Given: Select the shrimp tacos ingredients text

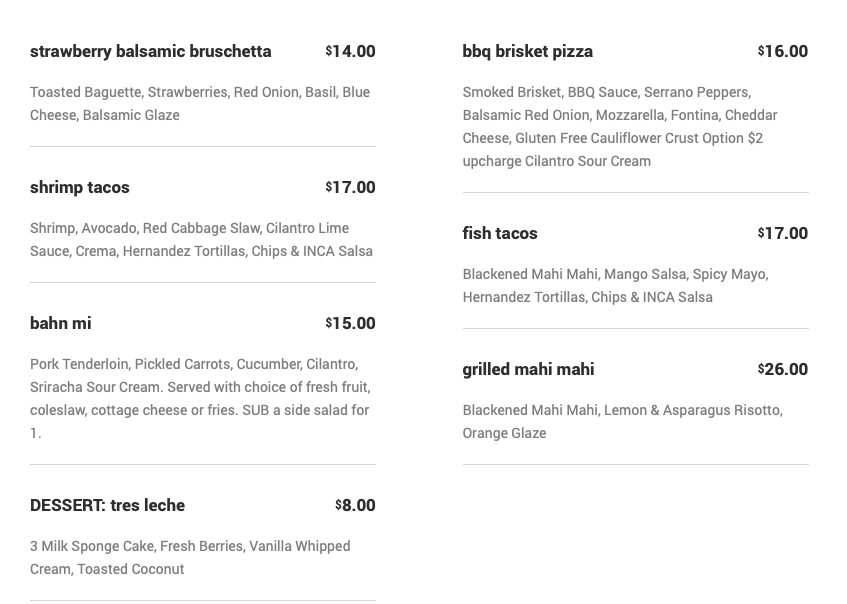Looking at the screenshot, I should pyautogui.click(x=201, y=239).
